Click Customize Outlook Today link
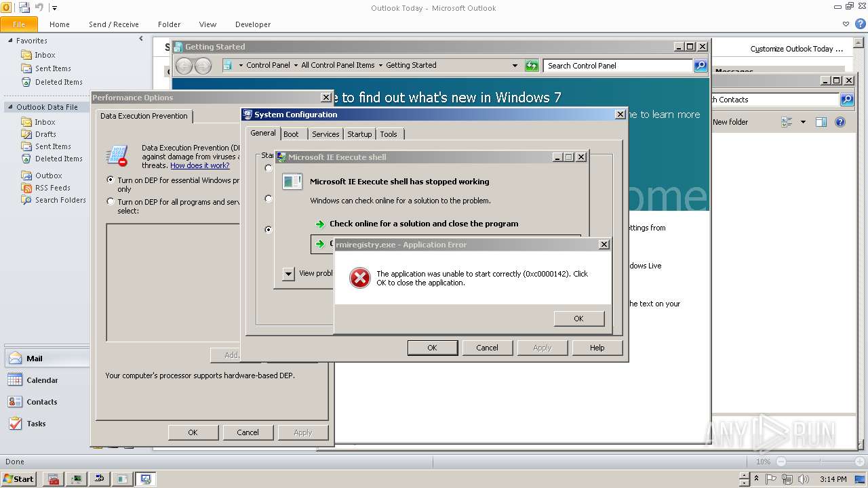The height and width of the screenshot is (488, 868). tap(797, 49)
